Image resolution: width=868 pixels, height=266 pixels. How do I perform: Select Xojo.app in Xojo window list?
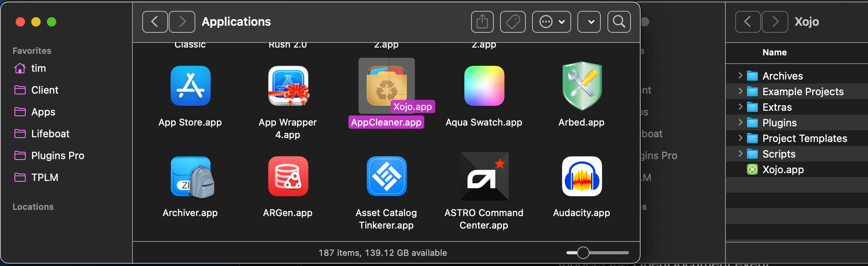tap(797, 169)
